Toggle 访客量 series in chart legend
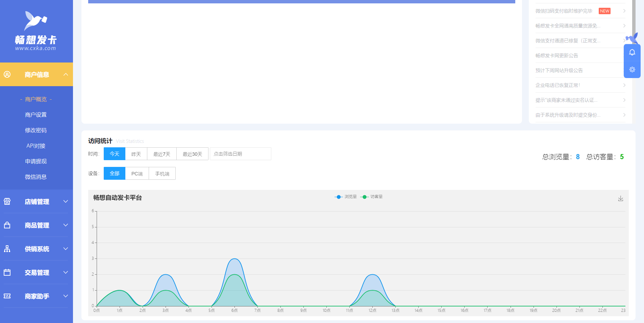 point(372,197)
